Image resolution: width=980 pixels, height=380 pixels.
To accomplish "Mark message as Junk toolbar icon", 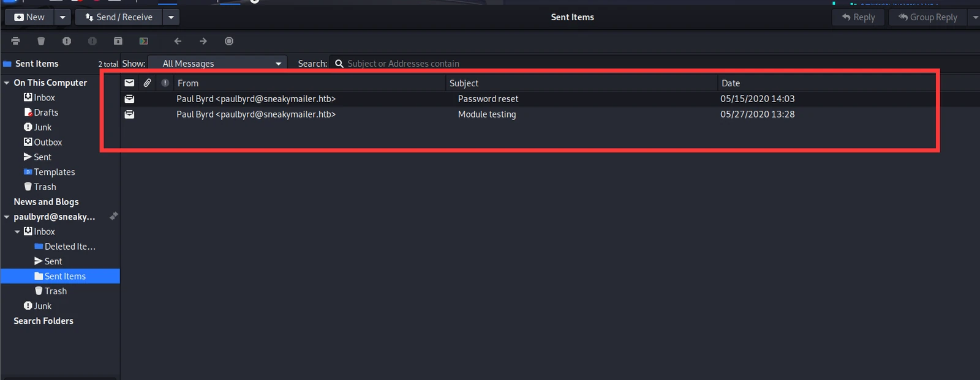I will click(67, 41).
